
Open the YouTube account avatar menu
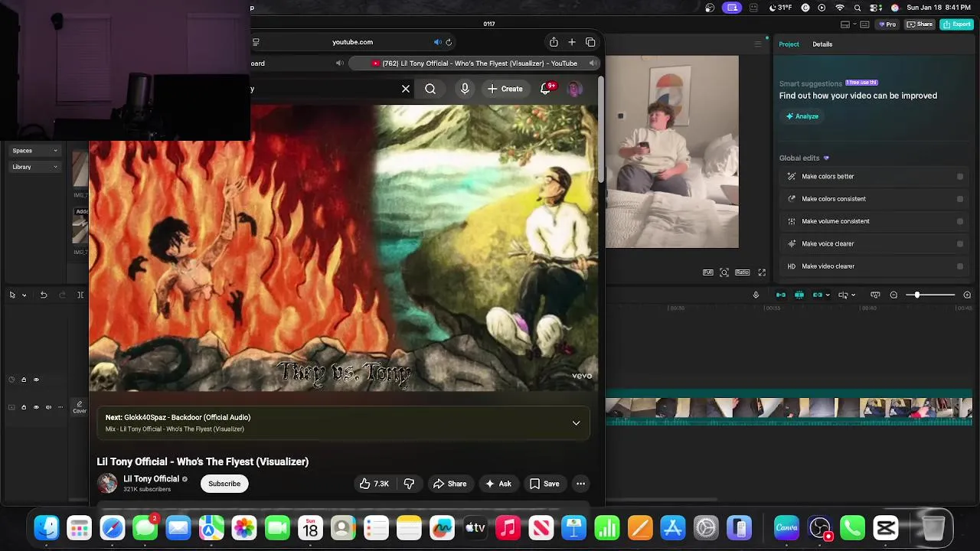[574, 89]
